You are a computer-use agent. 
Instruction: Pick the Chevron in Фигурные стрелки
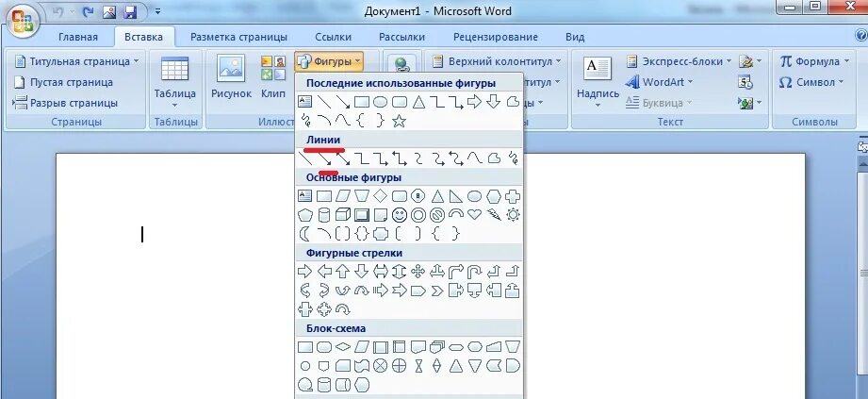[x=436, y=291]
